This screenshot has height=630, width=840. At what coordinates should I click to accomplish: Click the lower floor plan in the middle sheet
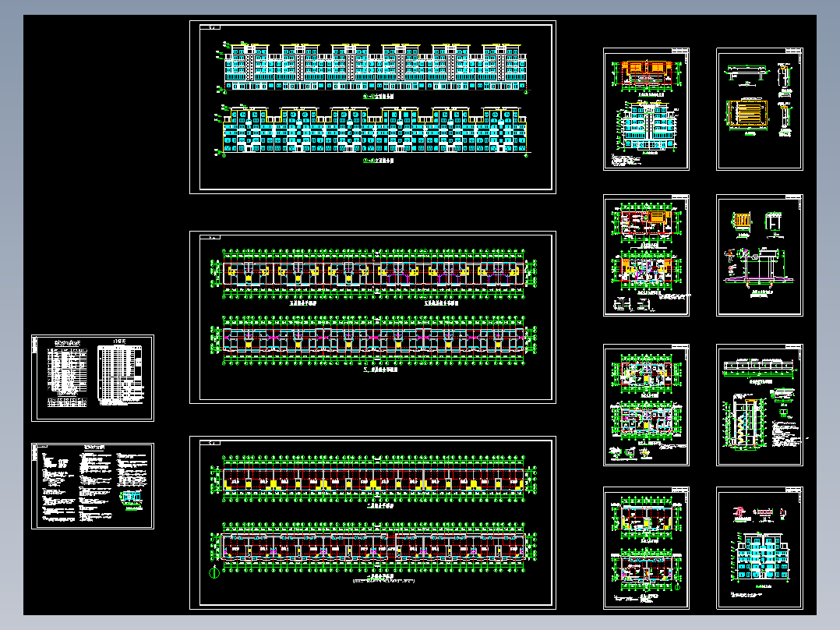[374, 341]
